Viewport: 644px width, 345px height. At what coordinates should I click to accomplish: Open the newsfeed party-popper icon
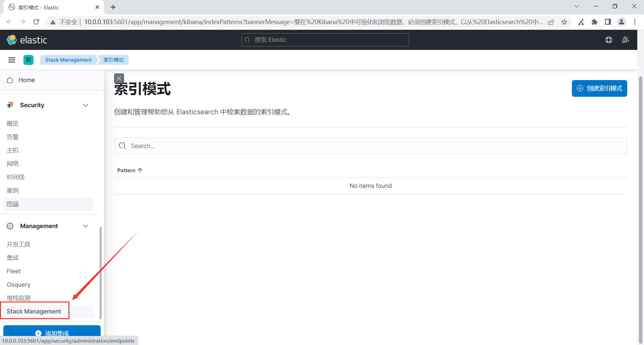point(625,40)
